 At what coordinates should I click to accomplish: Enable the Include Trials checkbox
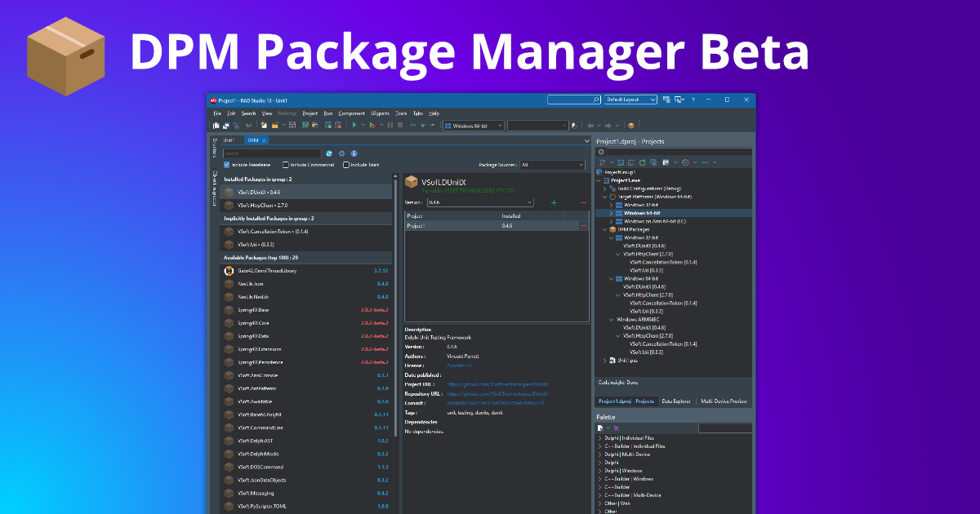346,165
